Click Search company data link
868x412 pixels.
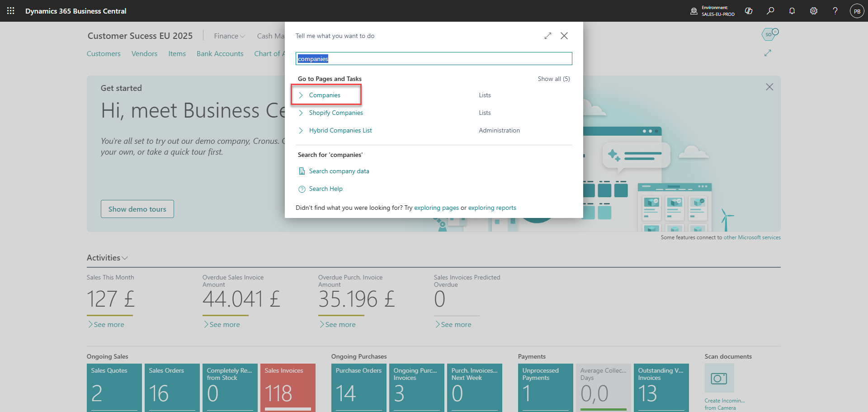pyautogui.click(x=339, y=171)
